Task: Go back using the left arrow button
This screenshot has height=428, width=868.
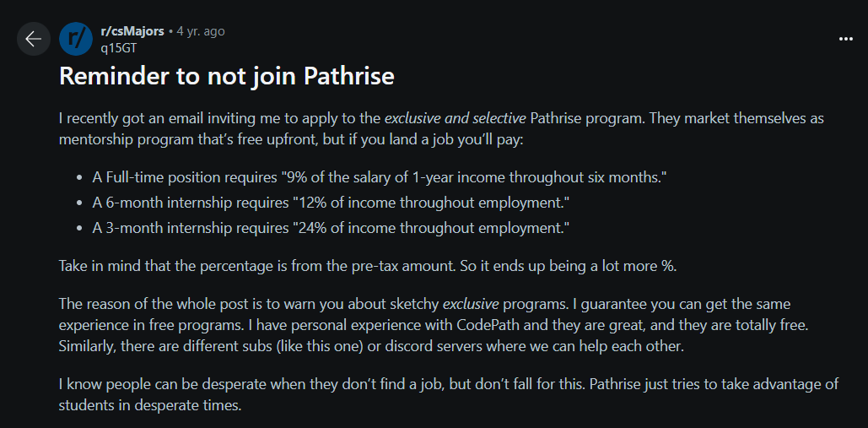Action: (x=34, y=39)
